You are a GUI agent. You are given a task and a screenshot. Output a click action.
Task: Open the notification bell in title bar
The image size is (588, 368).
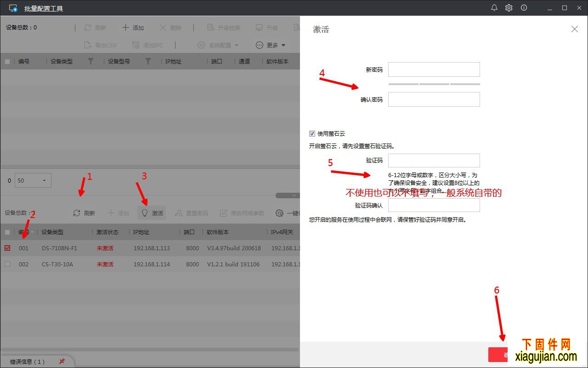494,8
